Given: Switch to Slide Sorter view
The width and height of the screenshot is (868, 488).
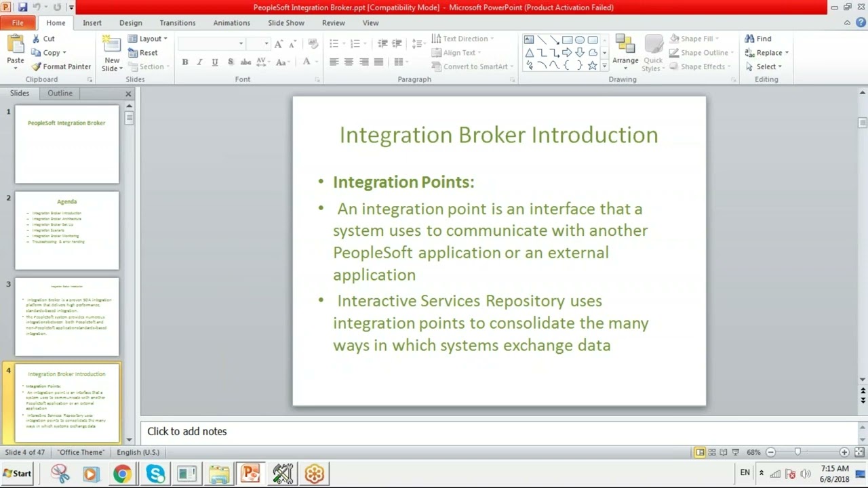Looking at the screenshot, I should (x=711, y=452).
